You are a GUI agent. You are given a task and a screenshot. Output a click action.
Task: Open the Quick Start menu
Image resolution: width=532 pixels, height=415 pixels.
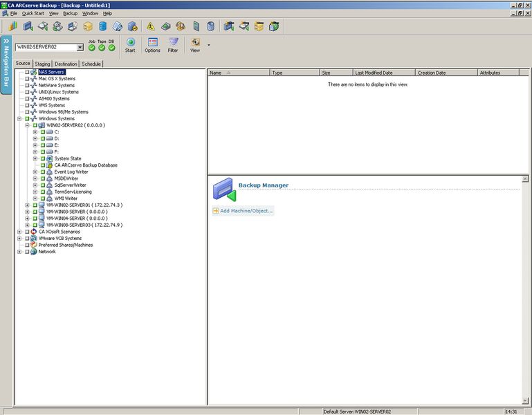tap(33, 13)
